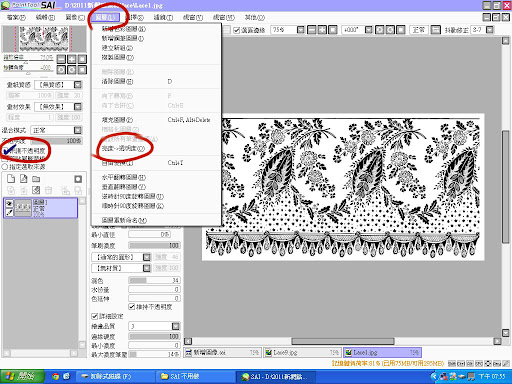Click the new normal layer icon
This screenshot has width=512, height=384.
pyautogui.click(x=11, y=179)
